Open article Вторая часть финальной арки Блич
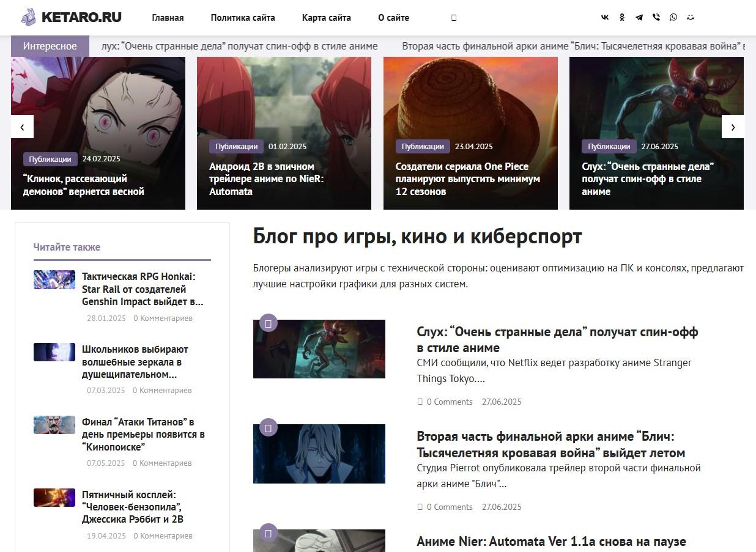 click(551, 444)
